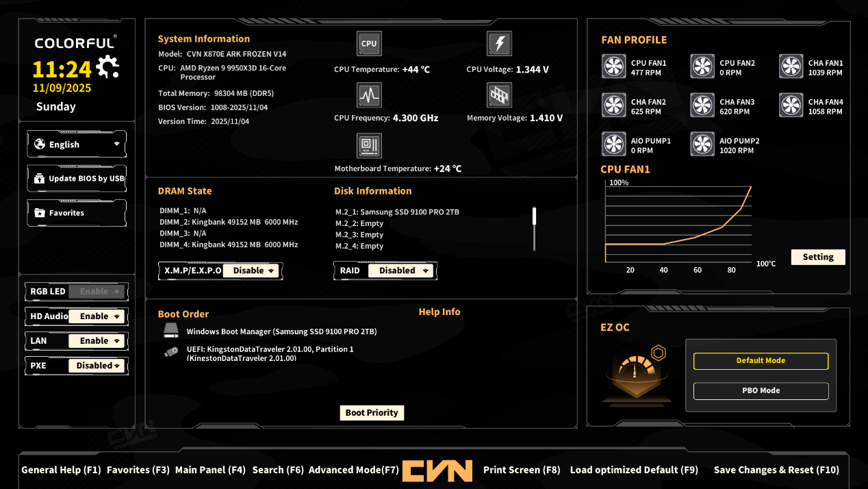Click Update BIOS by USB button
Viewport: 868px width, 489px height.
coord(77,178)
